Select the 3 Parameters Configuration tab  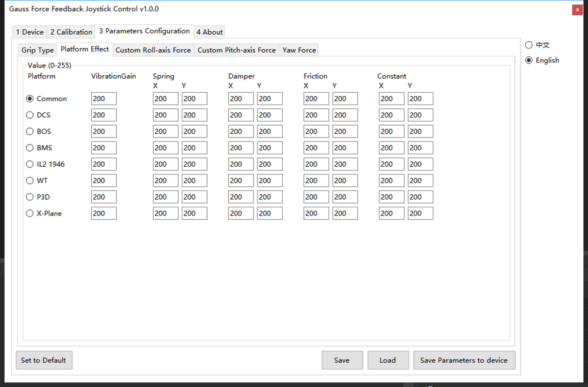tap(145, 31)
